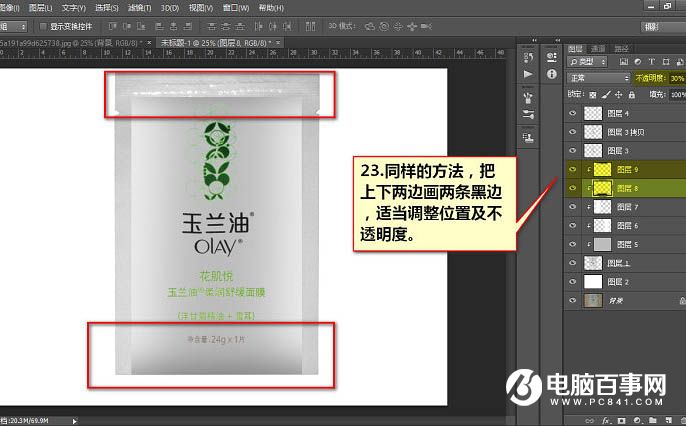This screenshot has height=426, width=686.
Task: Open status bar info arrow menu
Action: click(74, 421)
